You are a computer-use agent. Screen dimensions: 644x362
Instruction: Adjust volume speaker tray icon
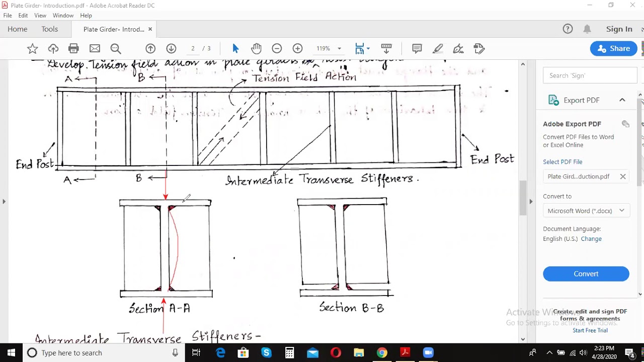[583, 353]
